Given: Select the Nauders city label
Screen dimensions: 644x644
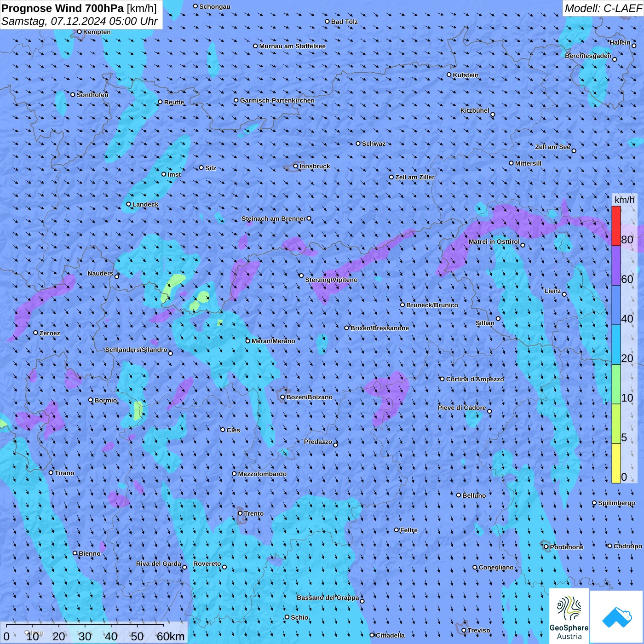Looking at the screenshot, I should point(100,273).
